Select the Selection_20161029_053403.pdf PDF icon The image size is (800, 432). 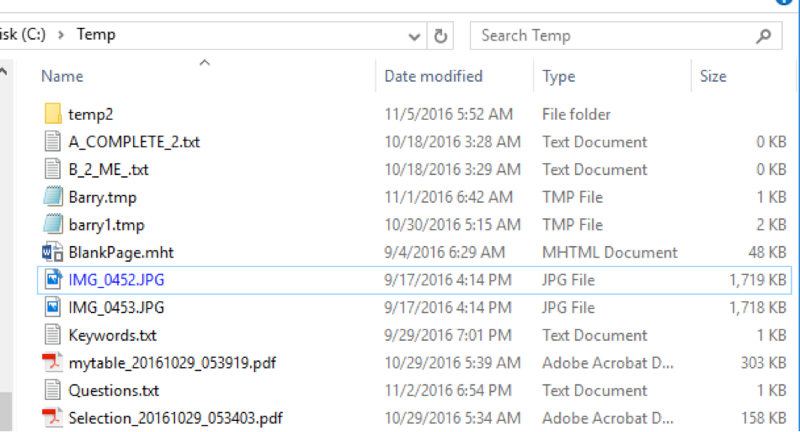coord(53,418)
